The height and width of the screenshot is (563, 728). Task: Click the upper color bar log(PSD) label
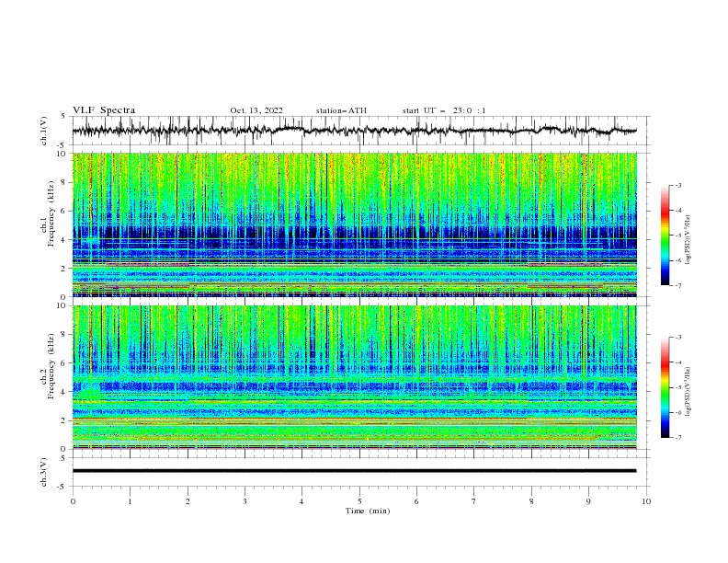pos(688,240)
